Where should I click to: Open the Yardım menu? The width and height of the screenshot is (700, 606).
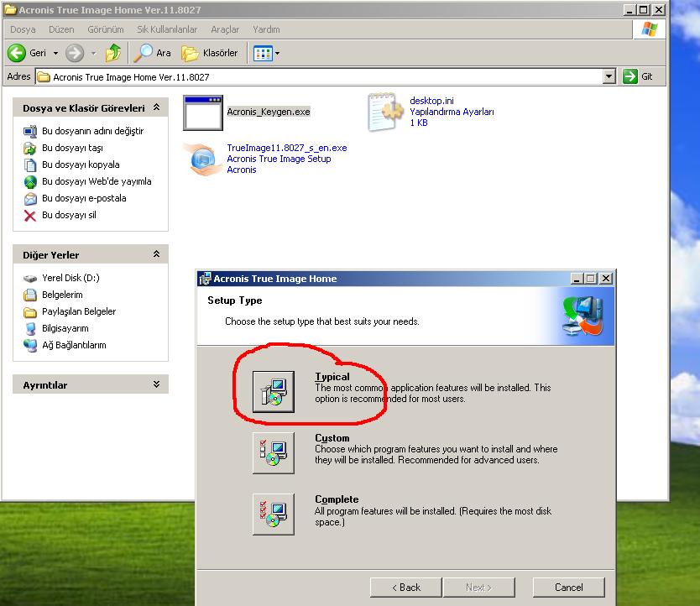point(266,29)
